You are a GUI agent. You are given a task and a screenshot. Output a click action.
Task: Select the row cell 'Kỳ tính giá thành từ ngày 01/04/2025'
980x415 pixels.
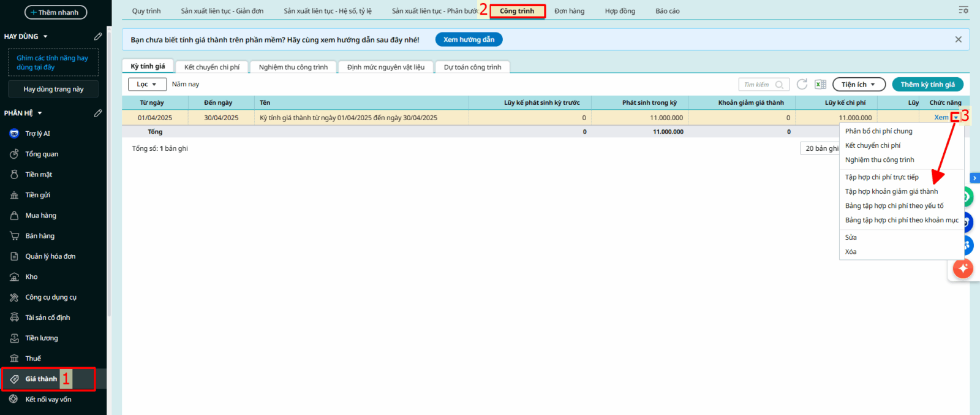tap(361, 118)
